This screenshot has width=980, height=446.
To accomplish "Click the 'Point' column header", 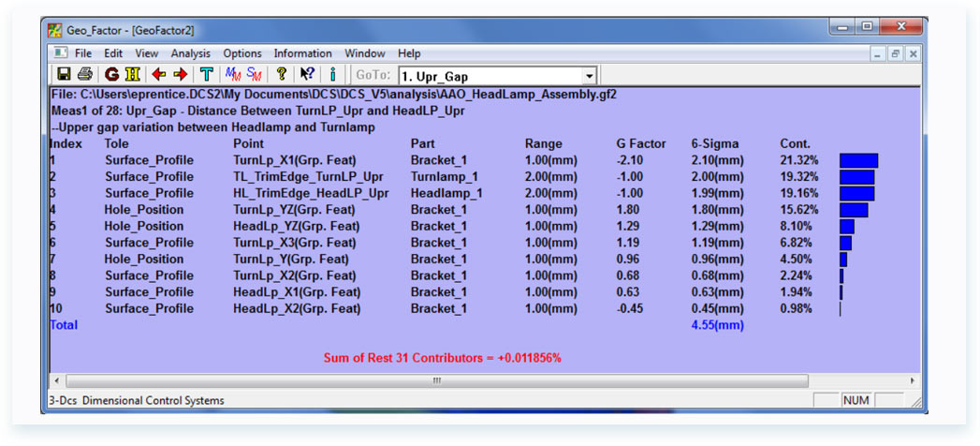I will click(248, 144).
